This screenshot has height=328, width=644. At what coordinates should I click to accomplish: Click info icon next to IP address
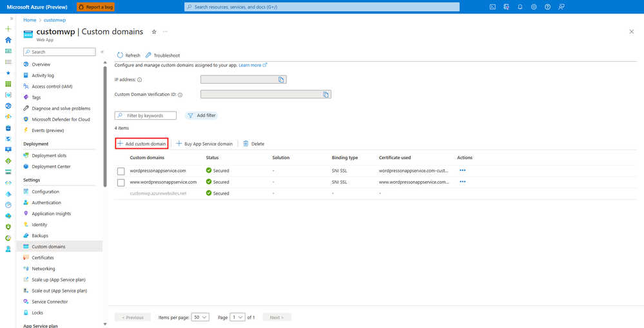140,80
